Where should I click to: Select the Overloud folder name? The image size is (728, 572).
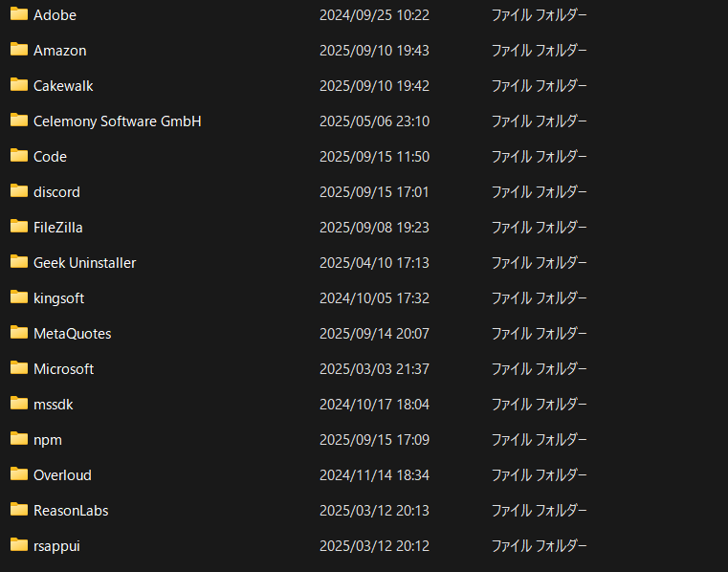tap(62, 475)
